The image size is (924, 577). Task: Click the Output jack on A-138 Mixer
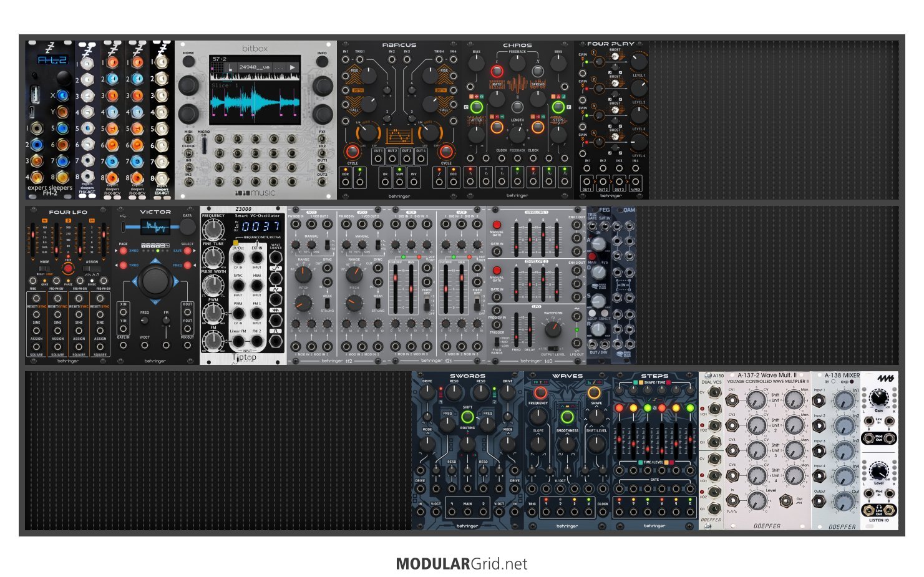pos(819,500)
